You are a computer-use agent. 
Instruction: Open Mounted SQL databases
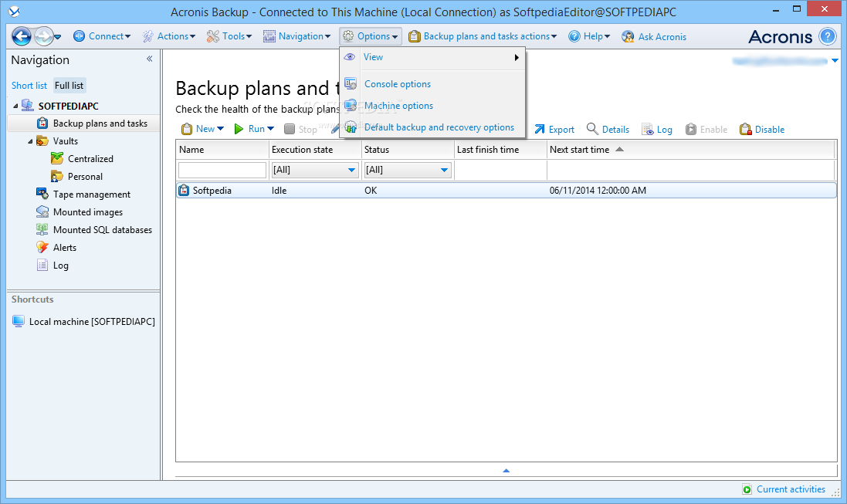click(x=102, y=229)
